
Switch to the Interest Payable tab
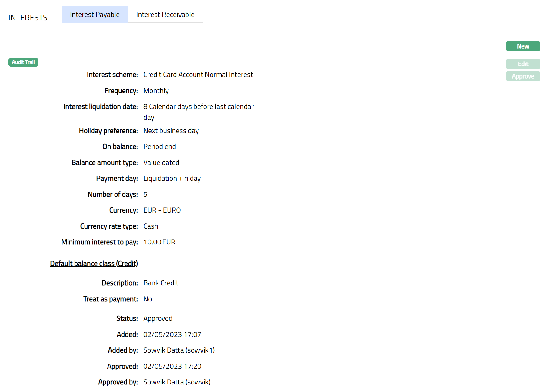[95, 15]
